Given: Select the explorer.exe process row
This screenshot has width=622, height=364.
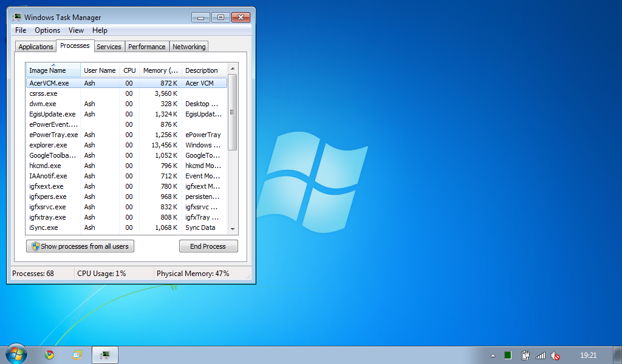Looking at the screenshot, I should pyautogui.click(x=49, y=145).
